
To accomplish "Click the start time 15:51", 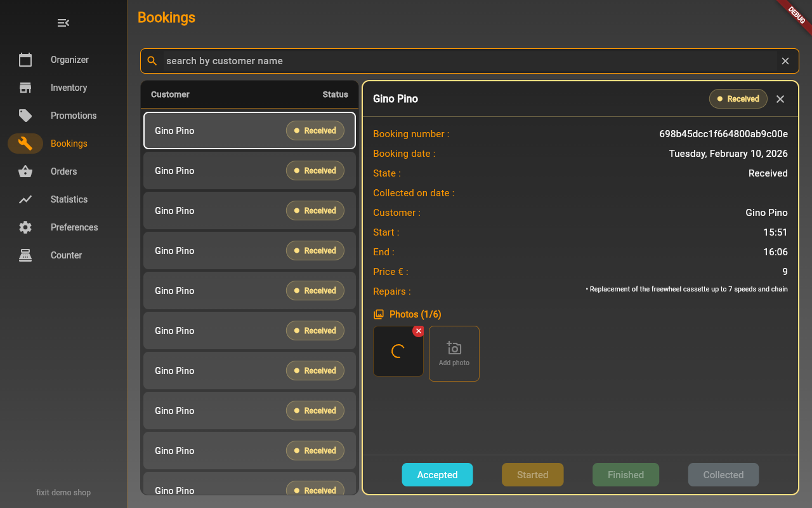I will coord(775,232).
